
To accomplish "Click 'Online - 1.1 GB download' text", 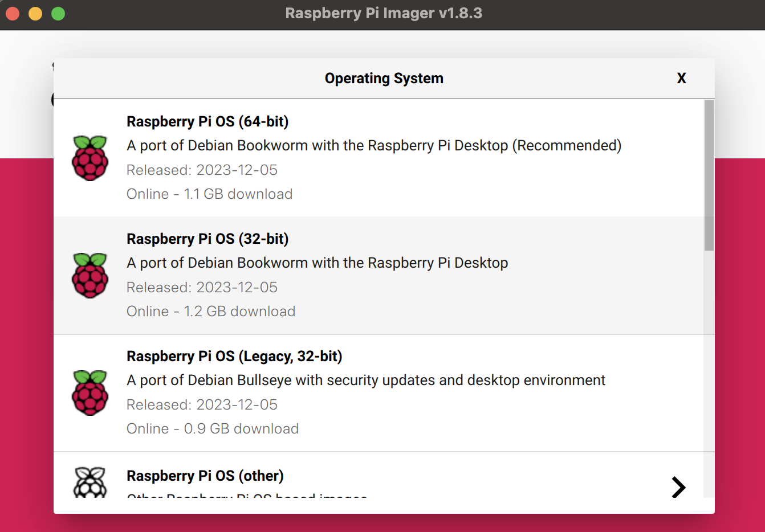I will click(209, 194).
